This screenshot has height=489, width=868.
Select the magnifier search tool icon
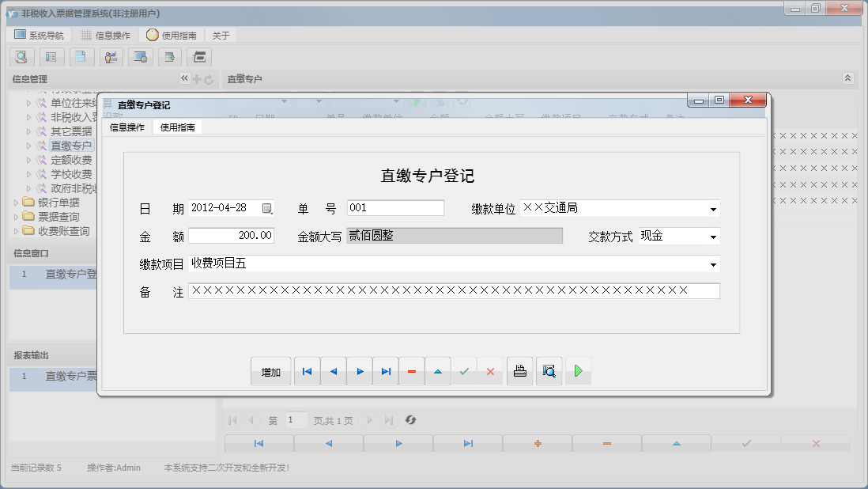coord(21,57)
